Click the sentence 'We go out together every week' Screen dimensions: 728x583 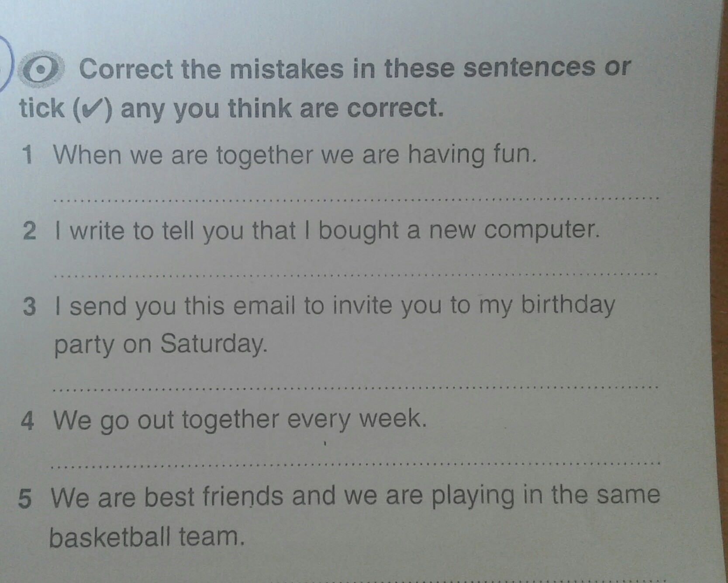coord(239,420)
